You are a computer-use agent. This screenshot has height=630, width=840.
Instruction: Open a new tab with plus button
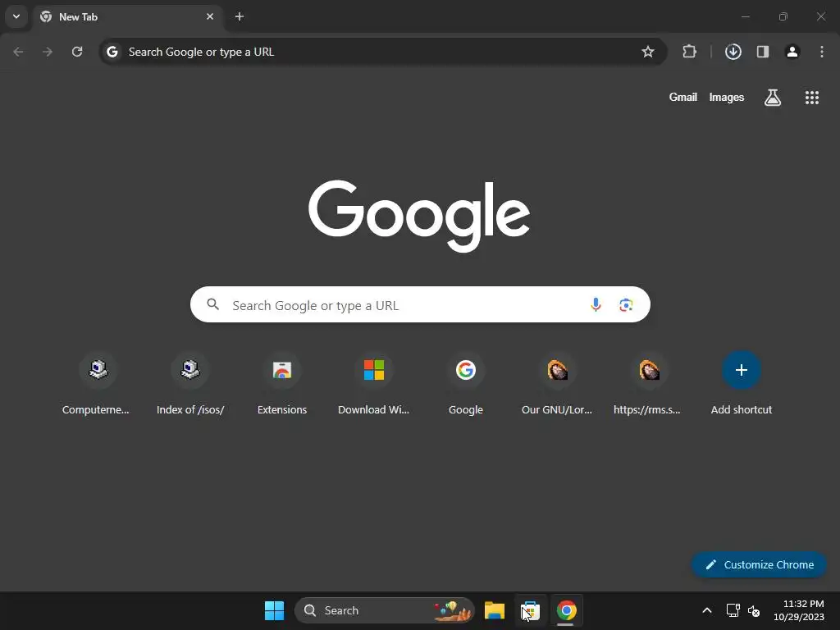(240, 16)
